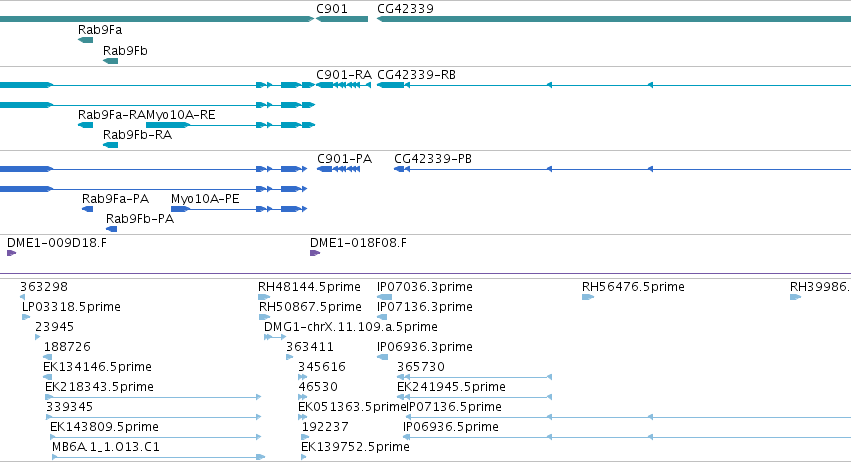Select the IP07036.3prime EST label
Viewport: 851px width, 462px height.
coord(425,287)
